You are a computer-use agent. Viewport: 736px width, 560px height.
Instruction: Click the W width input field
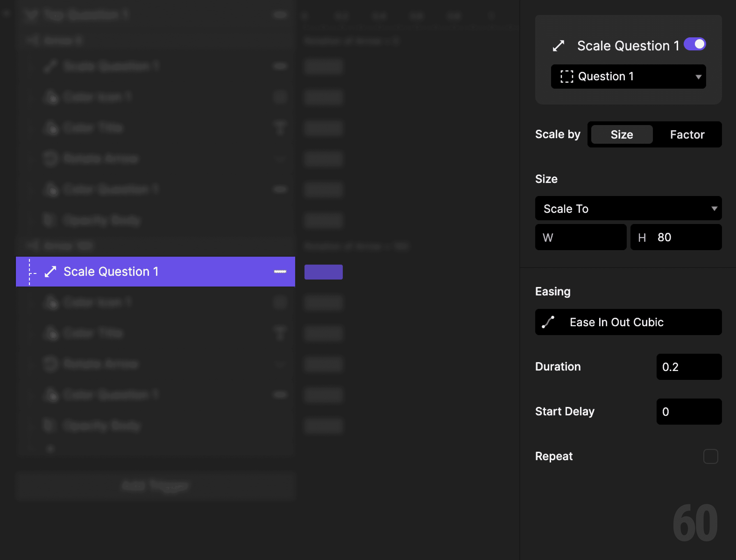coord(587,237)
